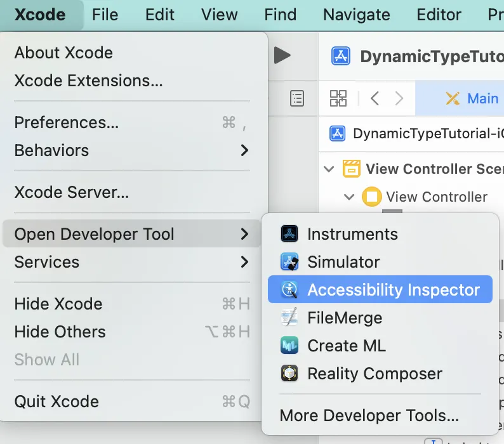Image resolution: width=504 pixels, height=444 pixels.
Task: Click the FileMerge app icon
Action: point(289,318)
